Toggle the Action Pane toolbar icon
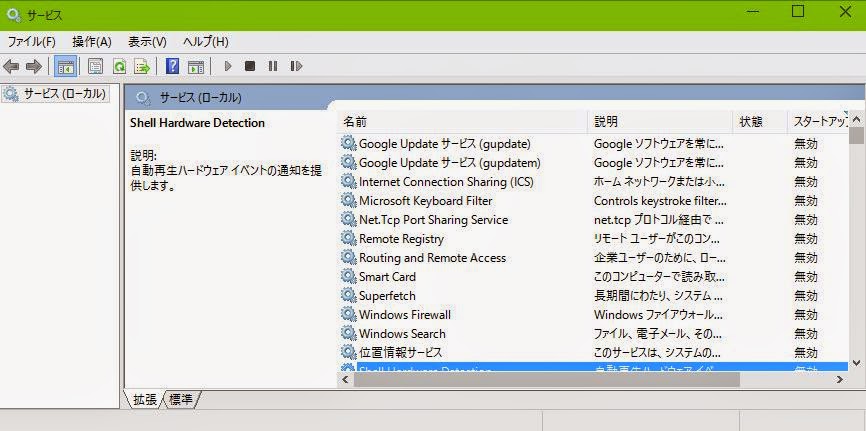The image size is (866, 431). point(196,67)
